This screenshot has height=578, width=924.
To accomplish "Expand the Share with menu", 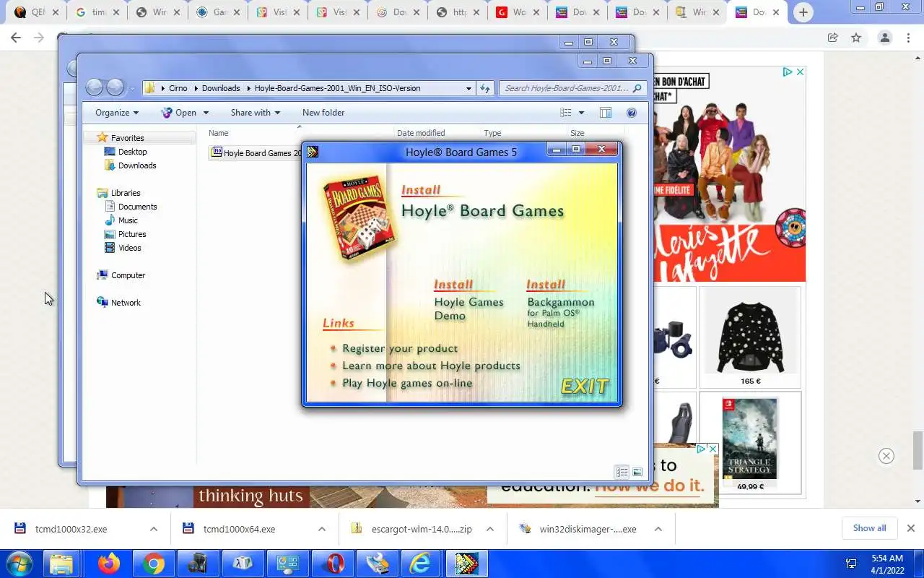I will pyautogui.click(x=256, y=113).
